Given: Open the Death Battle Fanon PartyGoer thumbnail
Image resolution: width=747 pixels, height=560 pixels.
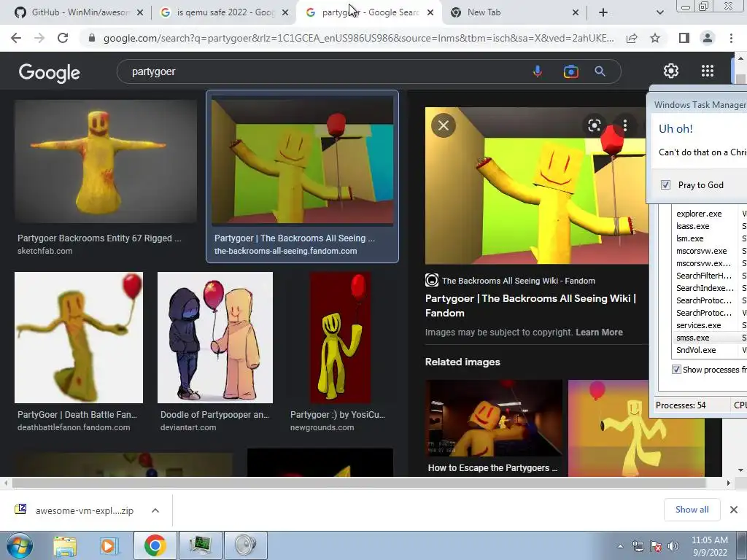Looking at the screenshot, I should [79, 338].
